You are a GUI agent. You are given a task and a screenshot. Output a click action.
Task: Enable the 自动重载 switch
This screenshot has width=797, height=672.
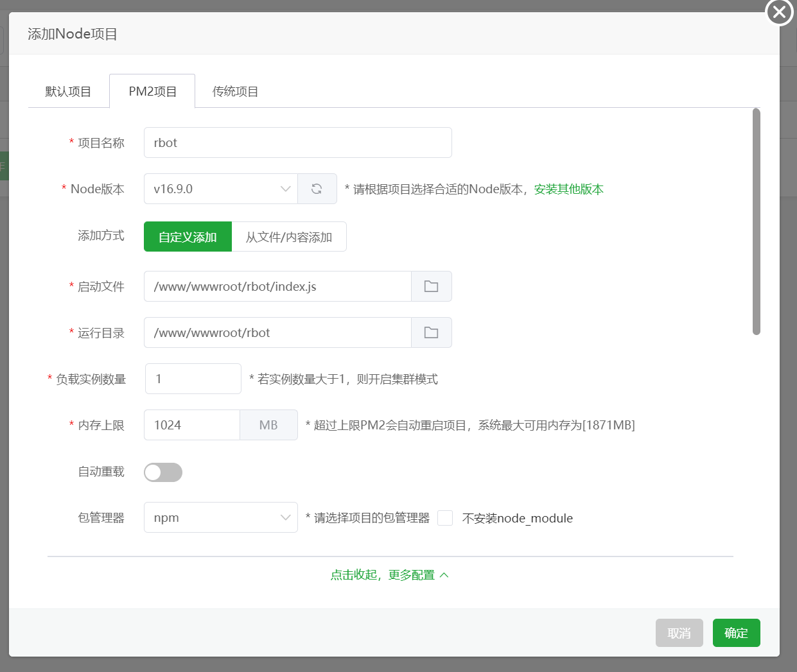[162, 472]
